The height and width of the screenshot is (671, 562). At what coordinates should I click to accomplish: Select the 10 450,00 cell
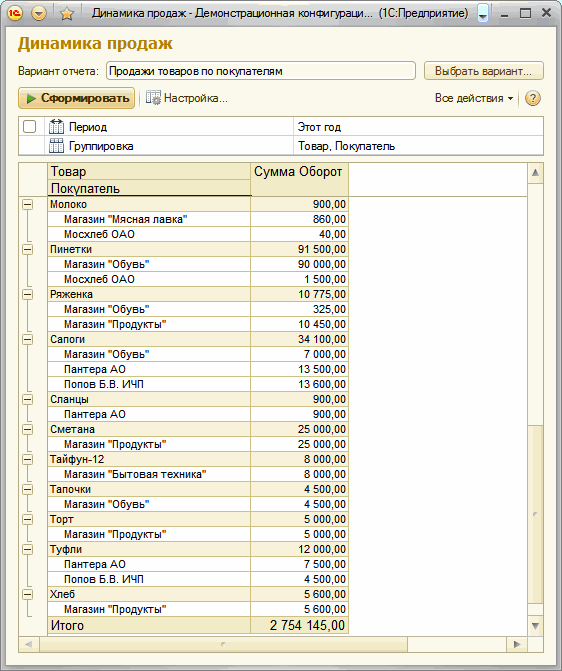[299, 324]
